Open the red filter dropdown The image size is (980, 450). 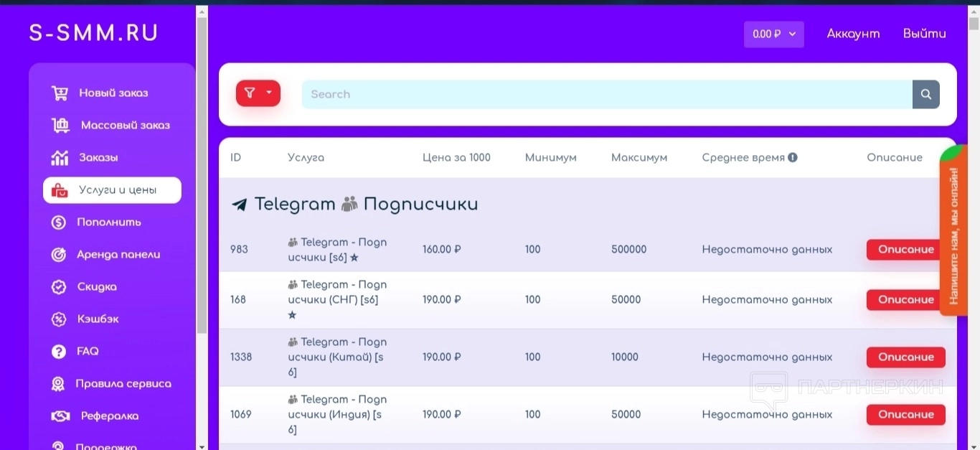(x=258, y=93)
